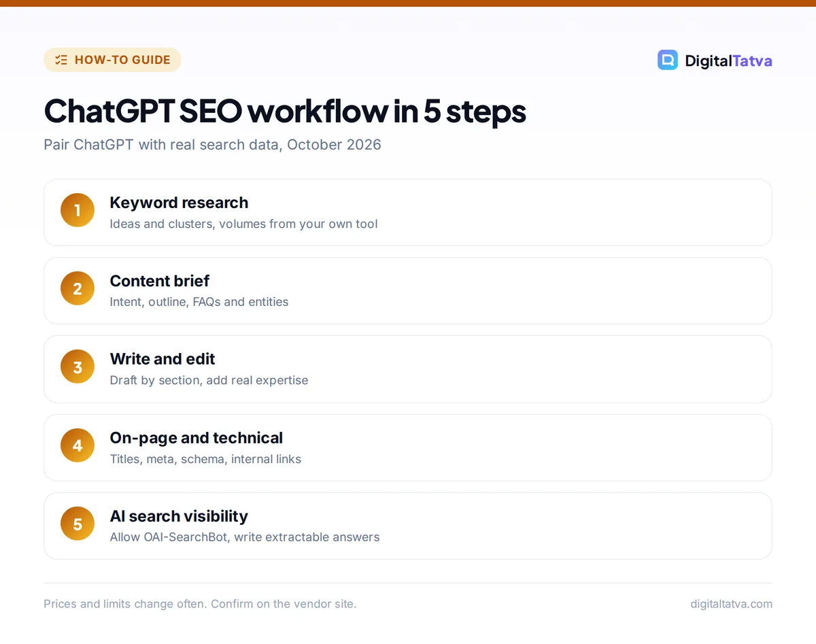Select the 'Keyword research' heading
This screenshot has width=816, height=644.
click(x=179, y=203)
